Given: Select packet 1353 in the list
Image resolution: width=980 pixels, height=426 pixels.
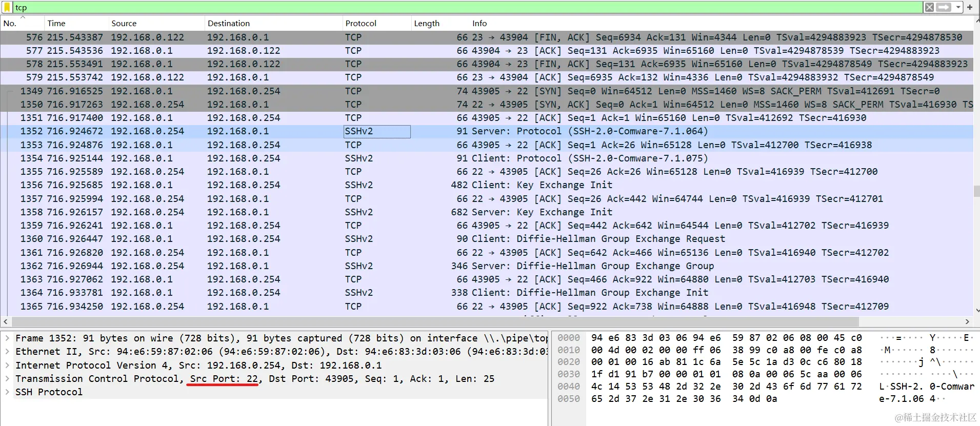Looking at the screenshot, I should [487, 145].
